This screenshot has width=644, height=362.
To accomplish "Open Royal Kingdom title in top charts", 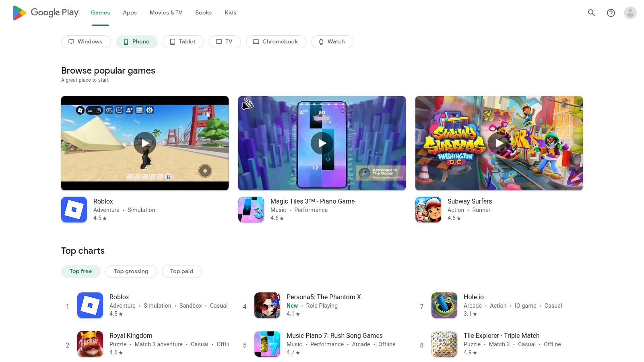I will pos(131,336).
